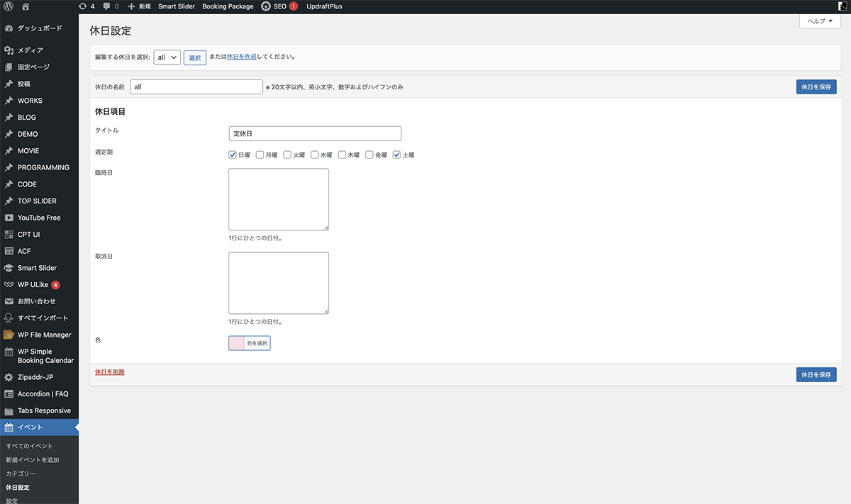This screenshot has height=504, width=851.
Task: Click the WP File Manager folder icon
Action: pyautogui.click(x=9, y=335)
